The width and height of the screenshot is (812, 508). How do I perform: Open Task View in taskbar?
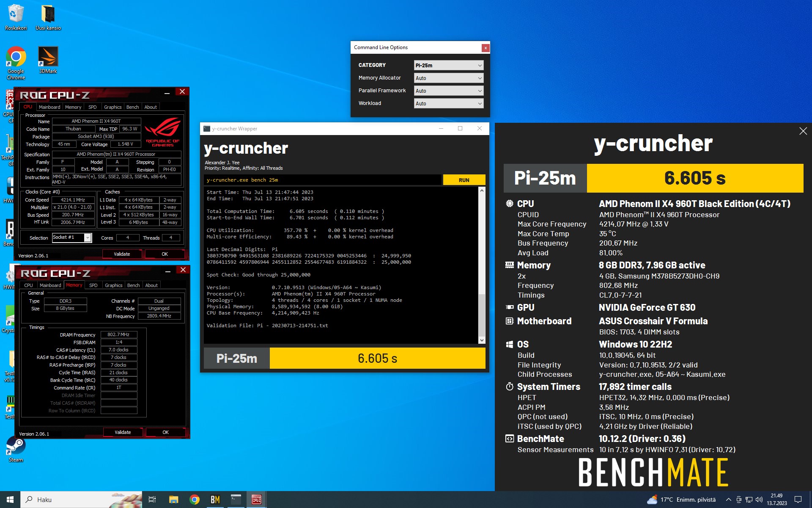tap(152, 500)
